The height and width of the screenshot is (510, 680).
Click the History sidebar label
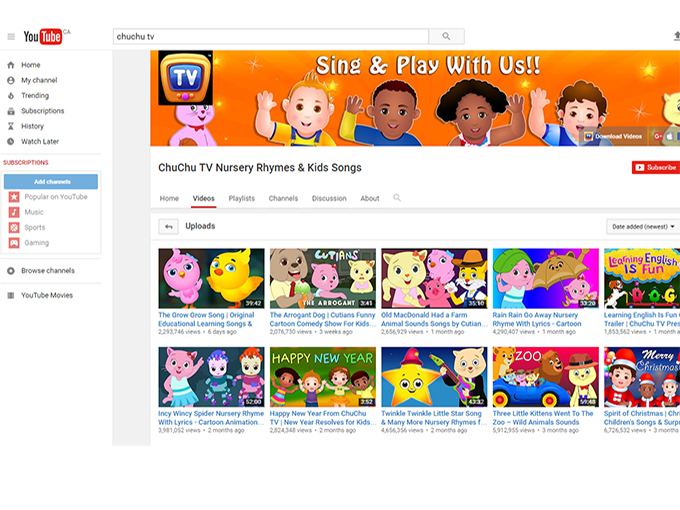tap(33, 126)
